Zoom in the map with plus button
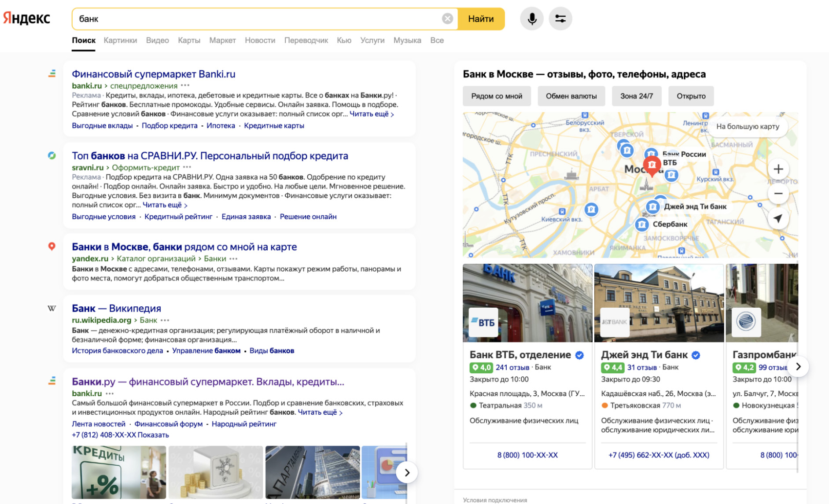Screen dimensions: 829x504 click(778, 169)
